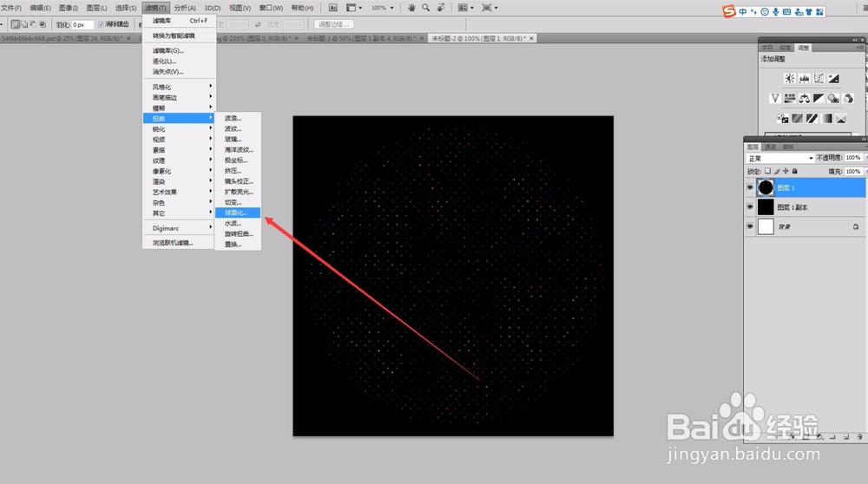This screenshot has width=868, height=484.
Task: Click the Intersect with selection icon
Action: pos(43,24)
